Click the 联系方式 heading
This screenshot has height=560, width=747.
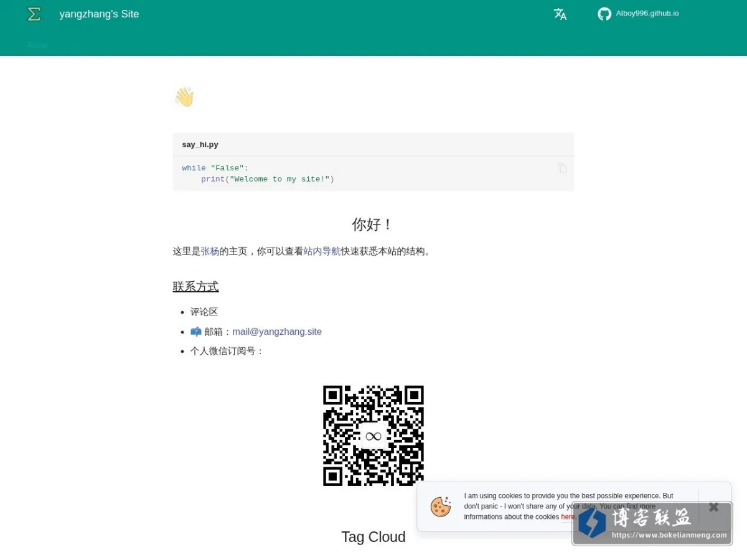[195, 286]
